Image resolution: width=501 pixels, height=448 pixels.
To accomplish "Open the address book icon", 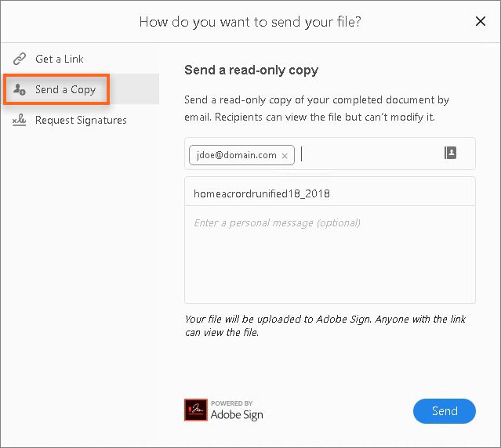I will pyautogui.click(x=450, y=154).
